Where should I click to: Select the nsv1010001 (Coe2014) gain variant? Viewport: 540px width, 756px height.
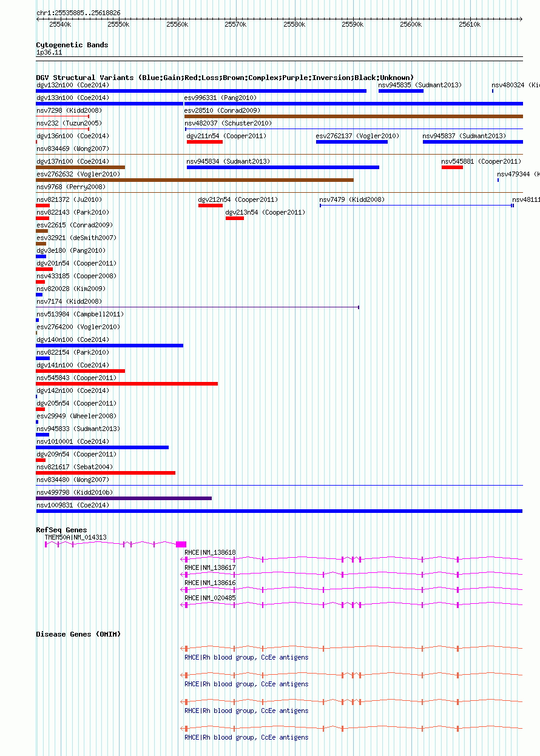point(103,447)
